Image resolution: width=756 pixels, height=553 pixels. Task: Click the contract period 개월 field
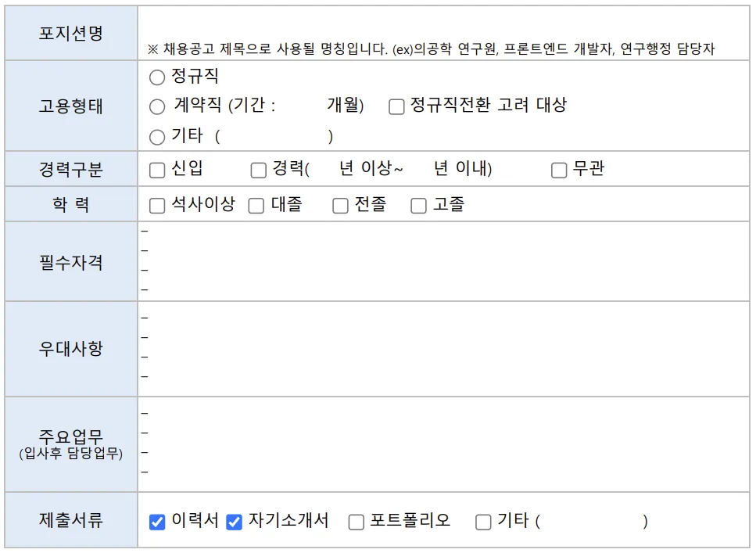(x=301, y=106)
